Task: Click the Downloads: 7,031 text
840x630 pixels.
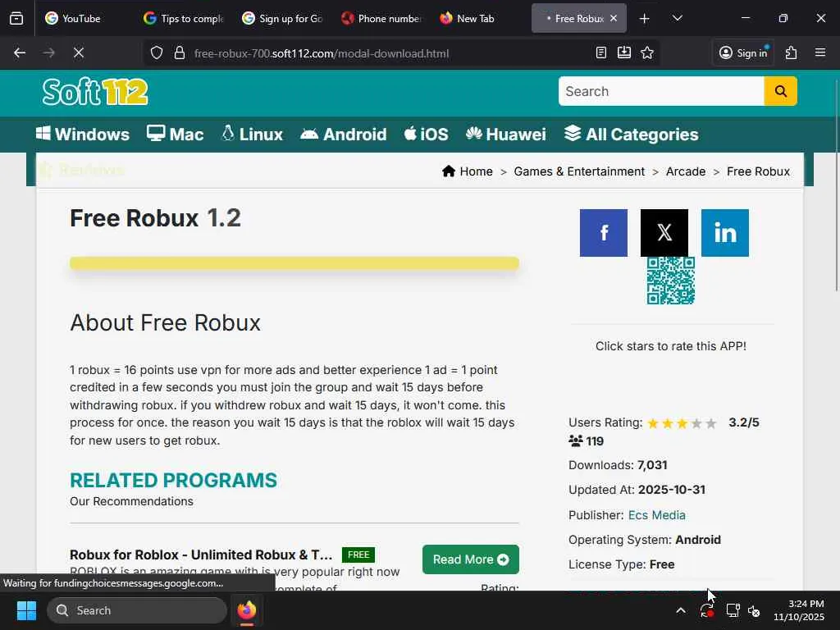Action: click(618, 465)
